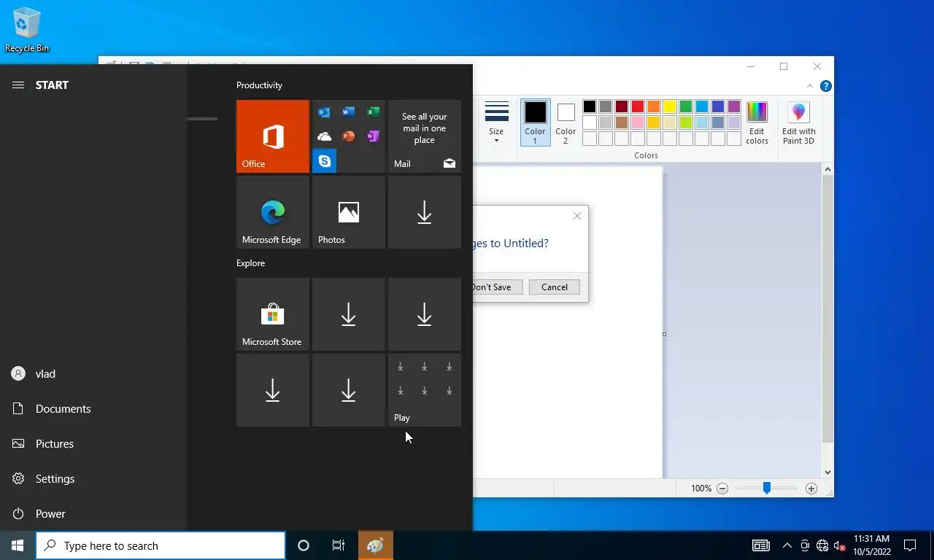The height and width of the screenshot is (560, 934).
Task: Click the Windows Start button
Action: tap(18, 545)
